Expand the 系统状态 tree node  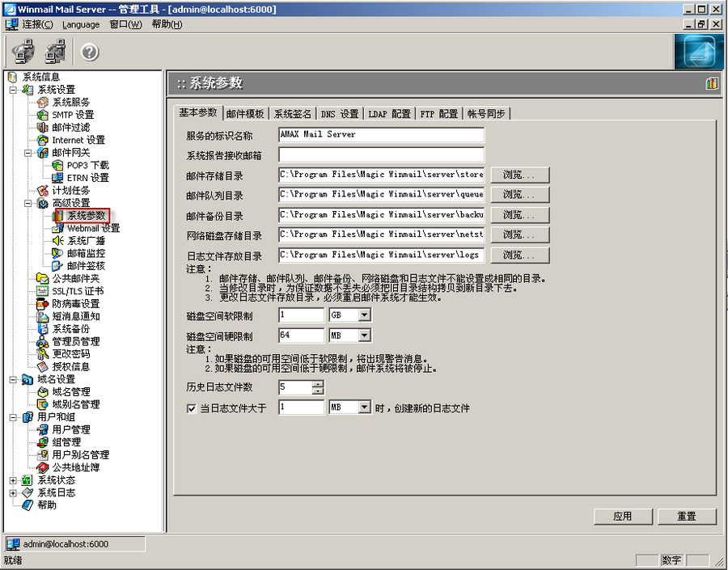pyautogui.click(x=13, y=480)
